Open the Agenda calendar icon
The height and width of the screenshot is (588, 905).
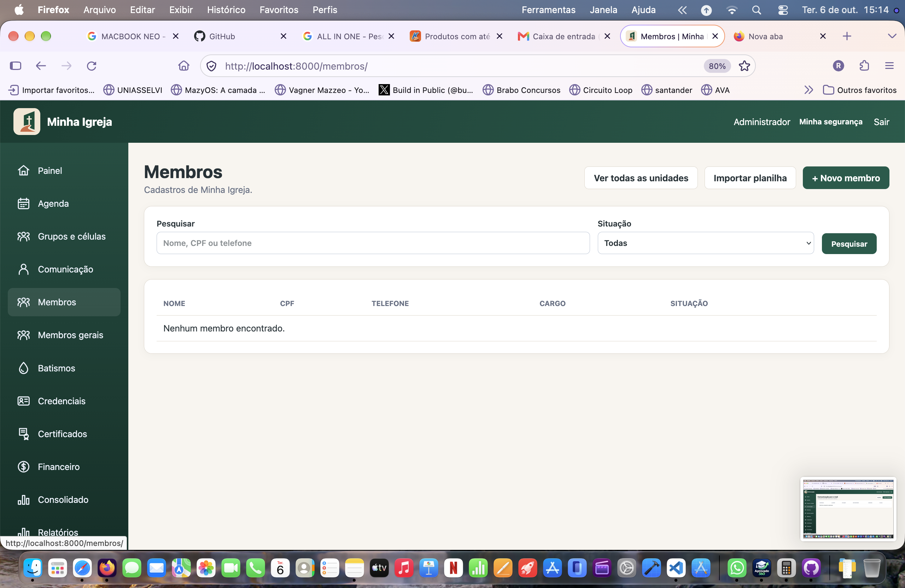(x=24, y=203)
